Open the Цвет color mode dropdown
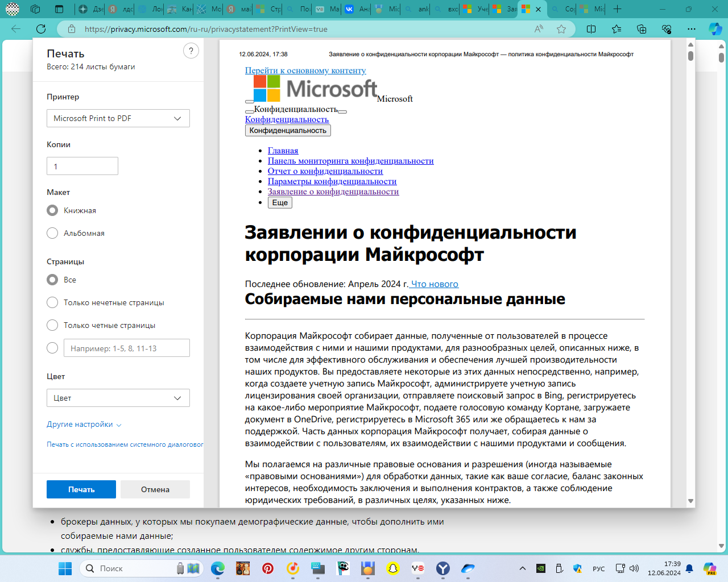Screen dimensions: 728x582 (118, 398)
